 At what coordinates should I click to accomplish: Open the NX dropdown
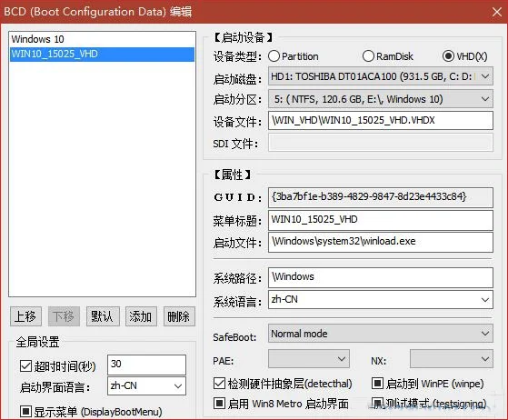pyautogui.click(x=452, y=359)
